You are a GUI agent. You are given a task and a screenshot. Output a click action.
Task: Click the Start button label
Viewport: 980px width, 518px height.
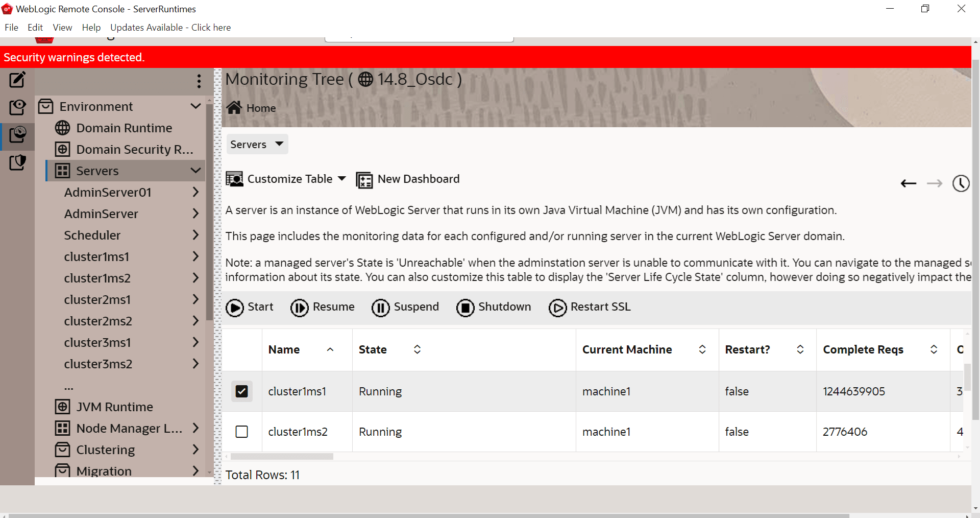point(260,307)
